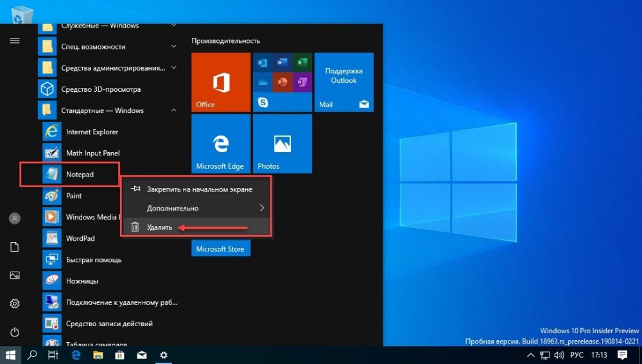Choose Закрепить на начальном экране

196,189
